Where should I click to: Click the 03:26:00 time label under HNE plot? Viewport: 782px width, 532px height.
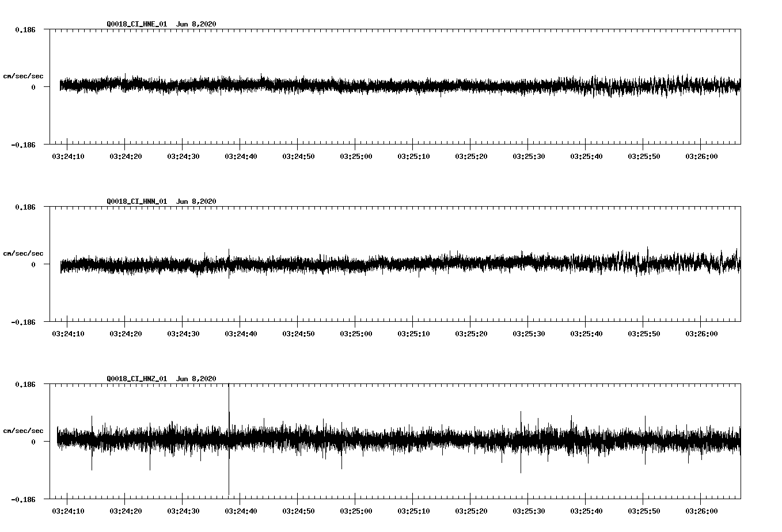coord(701,156)
